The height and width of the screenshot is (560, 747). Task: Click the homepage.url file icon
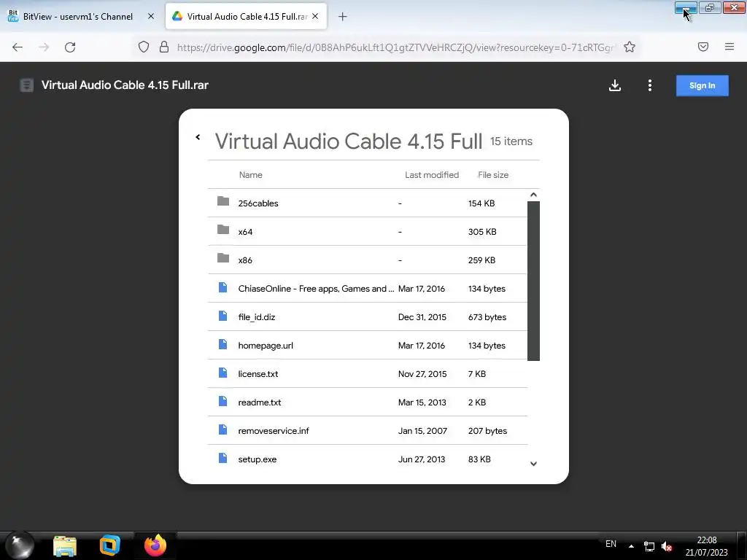[222, 344]
